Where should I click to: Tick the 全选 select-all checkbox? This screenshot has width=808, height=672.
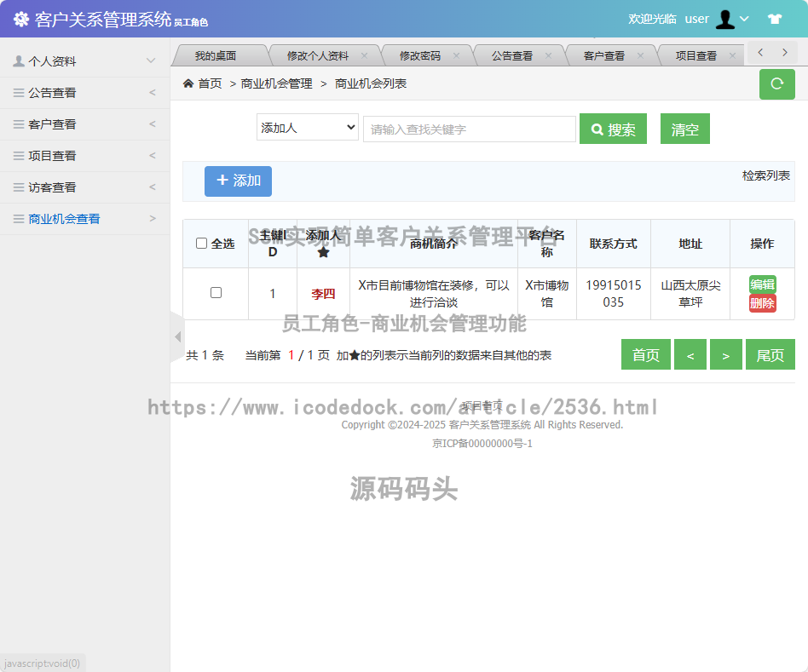coord(201,243)
